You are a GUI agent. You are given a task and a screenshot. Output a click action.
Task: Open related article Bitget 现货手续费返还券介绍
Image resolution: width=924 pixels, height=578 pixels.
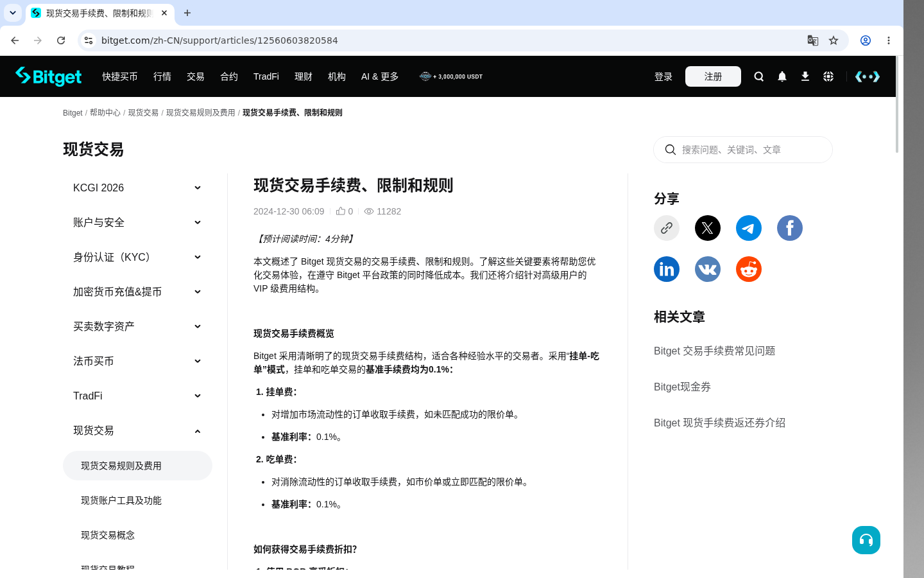click(719, 423)
